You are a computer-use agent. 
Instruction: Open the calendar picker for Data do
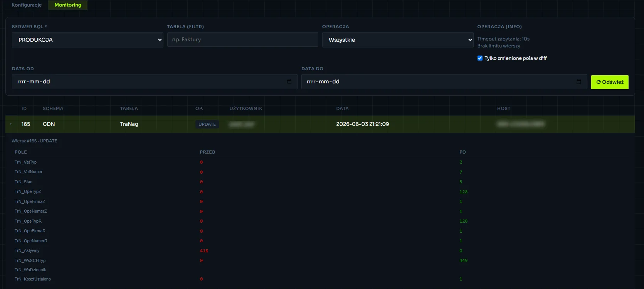pos(578,82)
